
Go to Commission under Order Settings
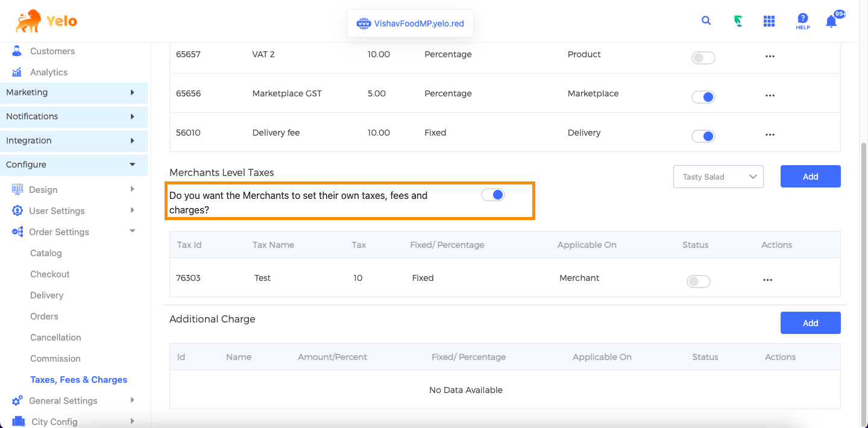(x=55, y=359)
